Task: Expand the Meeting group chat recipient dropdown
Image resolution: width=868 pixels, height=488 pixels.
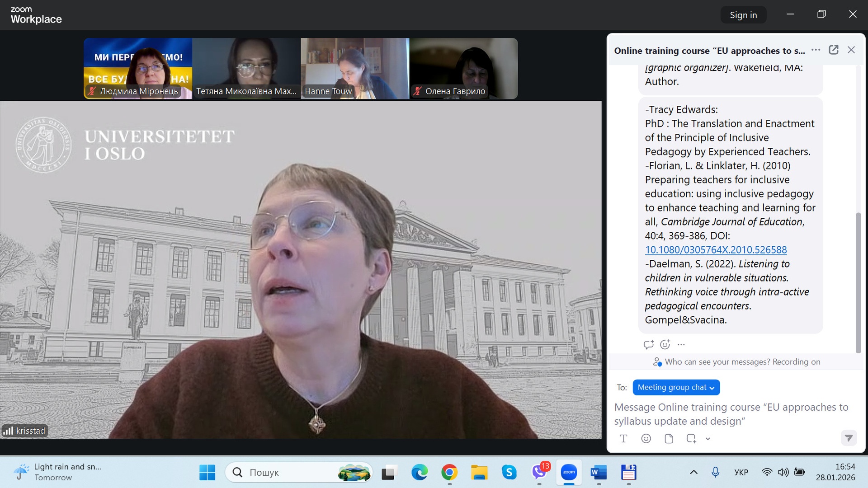Action: (x=676, y=387)
